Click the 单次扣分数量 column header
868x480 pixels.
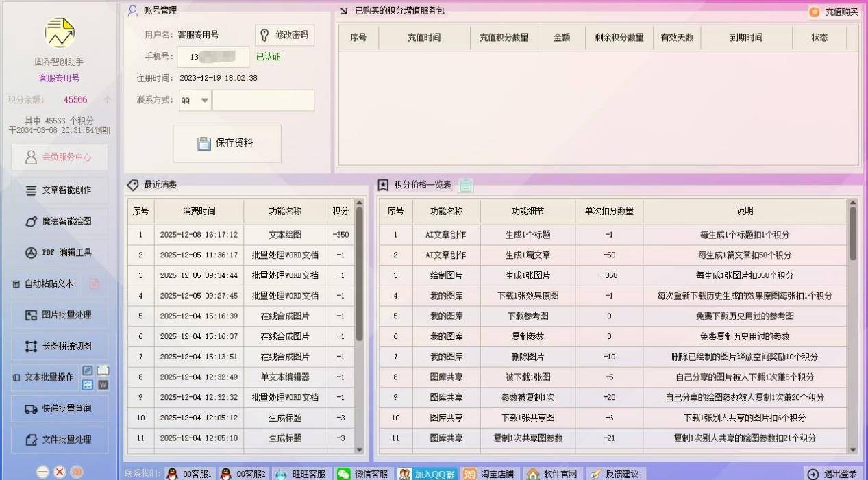pos(608,211)
